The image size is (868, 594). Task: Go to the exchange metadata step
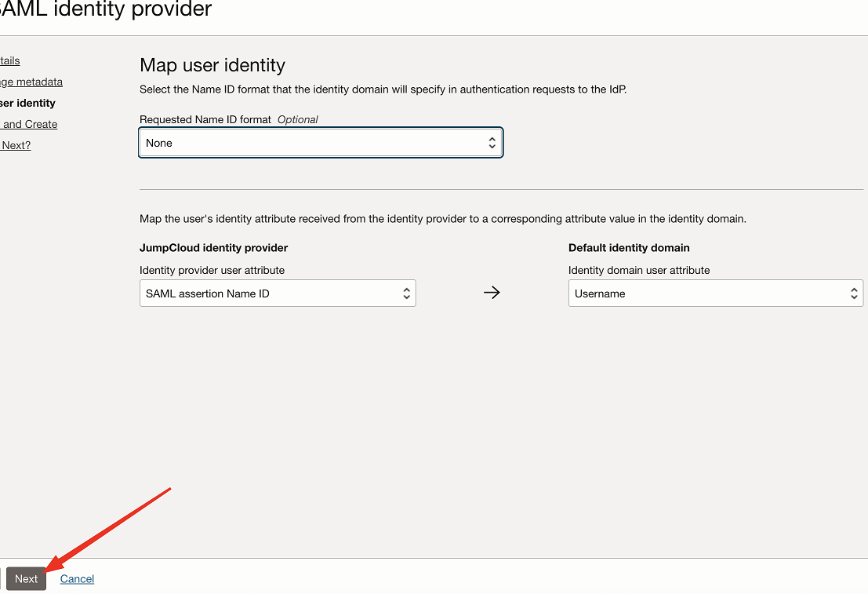(31, 82)
